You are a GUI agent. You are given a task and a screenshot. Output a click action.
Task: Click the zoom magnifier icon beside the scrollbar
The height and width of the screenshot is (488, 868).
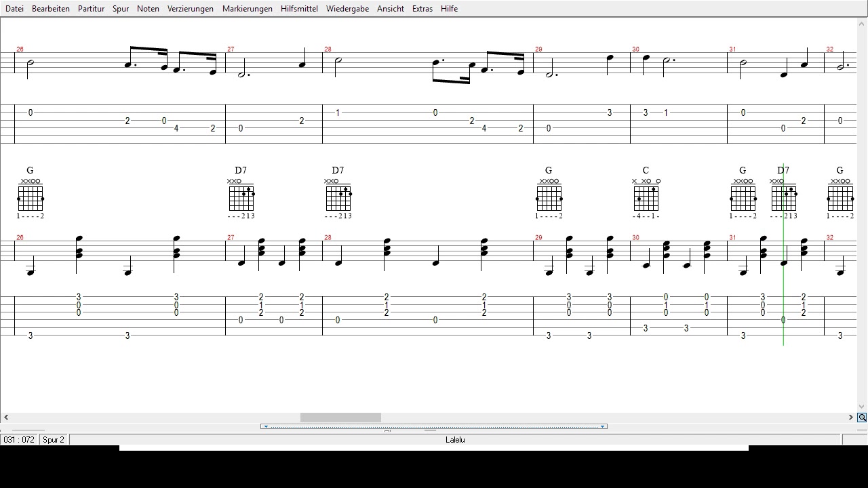862,418
